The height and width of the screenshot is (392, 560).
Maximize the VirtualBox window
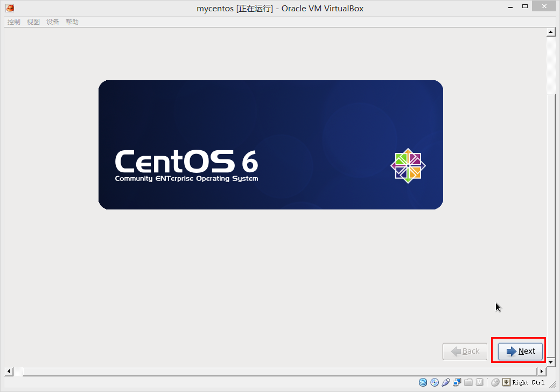524,6
